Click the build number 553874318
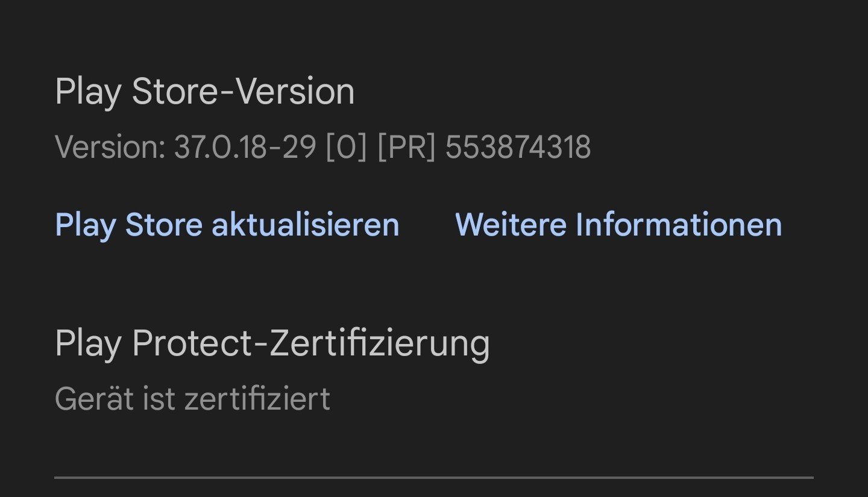 [x=518, y=147]
